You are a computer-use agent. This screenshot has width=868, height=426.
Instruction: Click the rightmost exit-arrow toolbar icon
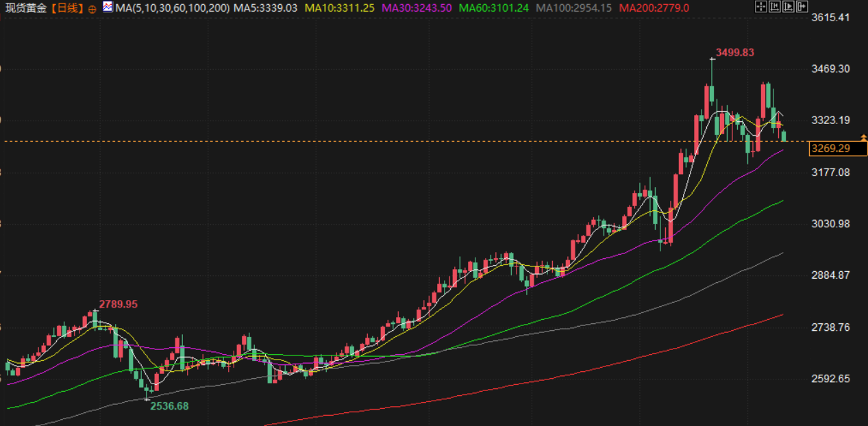(x=802, y=7)
